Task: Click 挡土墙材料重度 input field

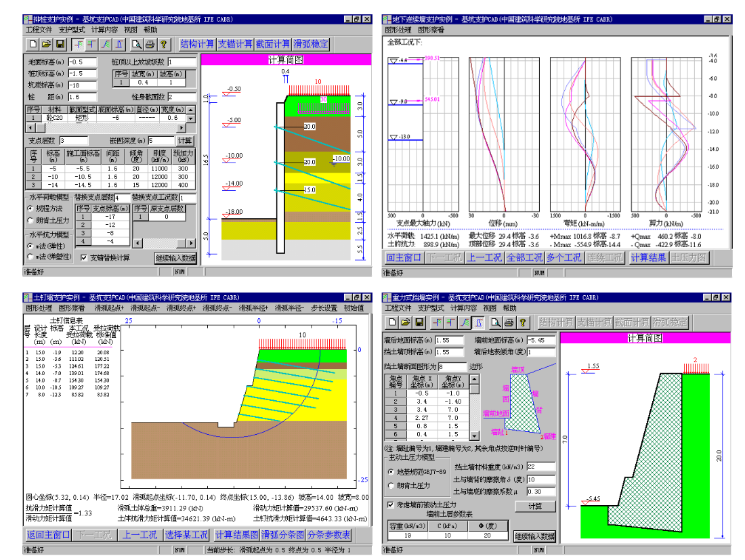Action: point(540,467)
